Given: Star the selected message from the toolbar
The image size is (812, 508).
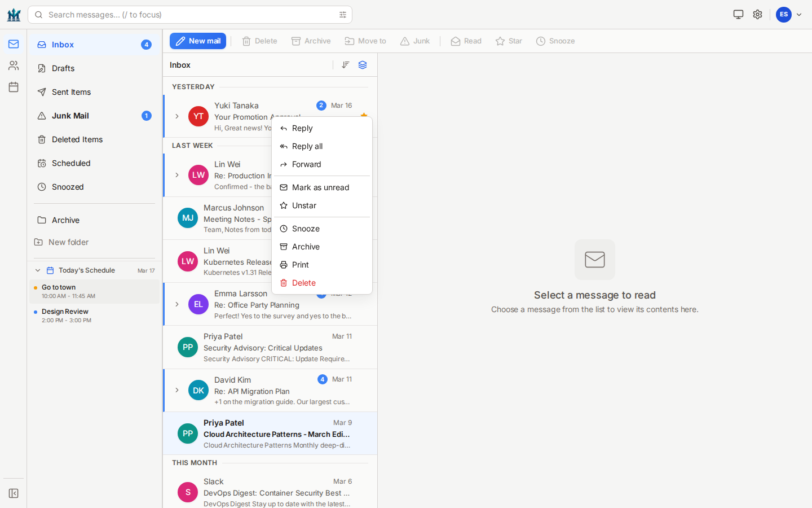Looking at the screenshot, I should 508,41.
